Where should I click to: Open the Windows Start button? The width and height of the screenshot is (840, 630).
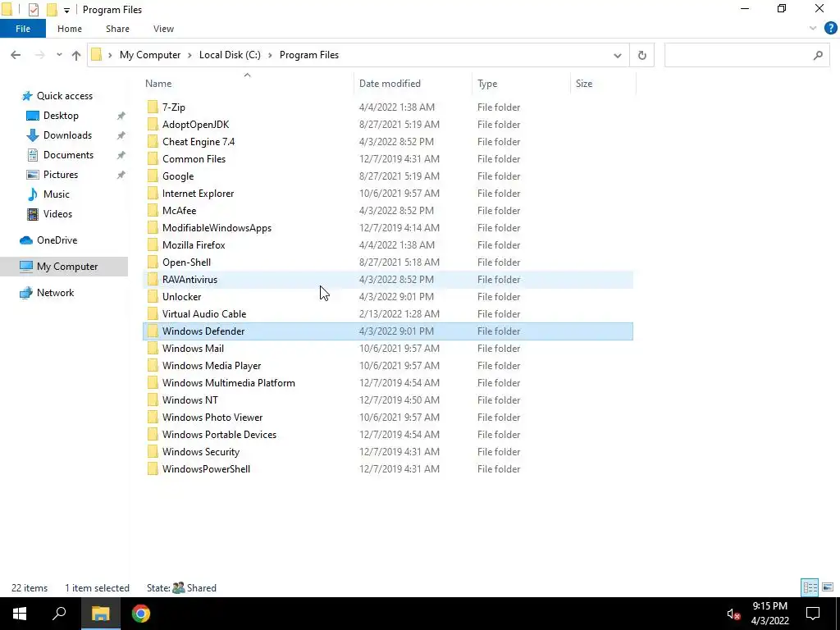[x=20, y=614]
